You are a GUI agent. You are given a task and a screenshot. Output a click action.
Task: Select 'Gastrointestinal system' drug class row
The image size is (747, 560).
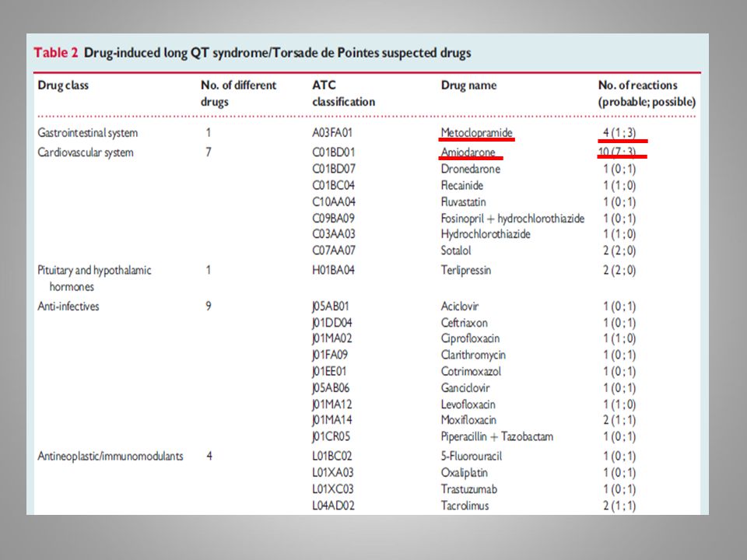(x=88, y=133)
